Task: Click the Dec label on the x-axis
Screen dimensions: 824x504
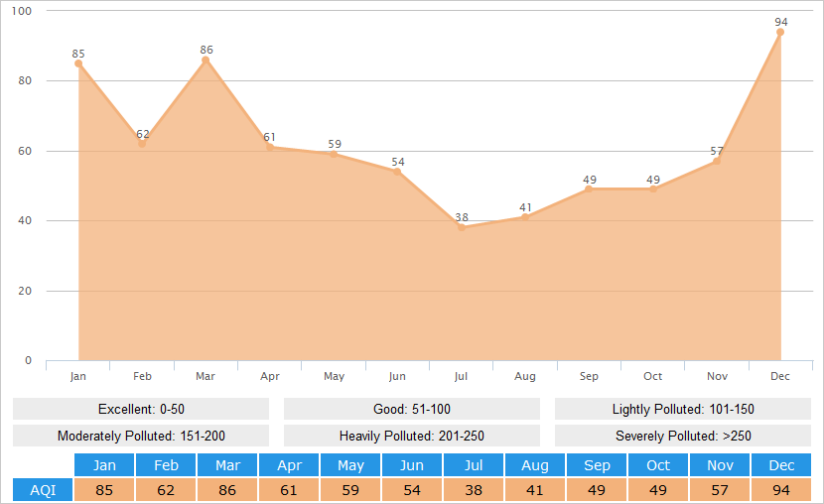Action: 780,376
